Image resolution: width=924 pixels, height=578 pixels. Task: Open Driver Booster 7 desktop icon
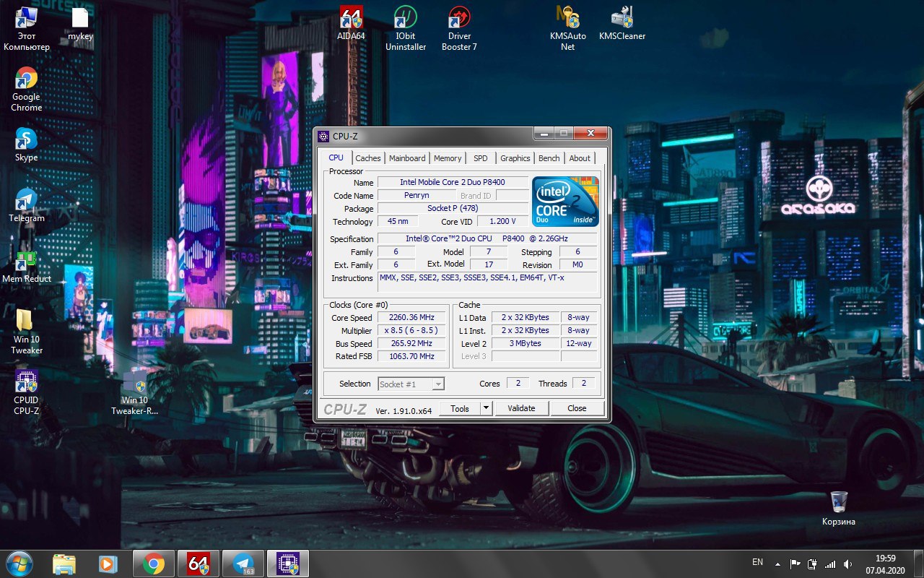pyautogui.click(x=460, y=29)
